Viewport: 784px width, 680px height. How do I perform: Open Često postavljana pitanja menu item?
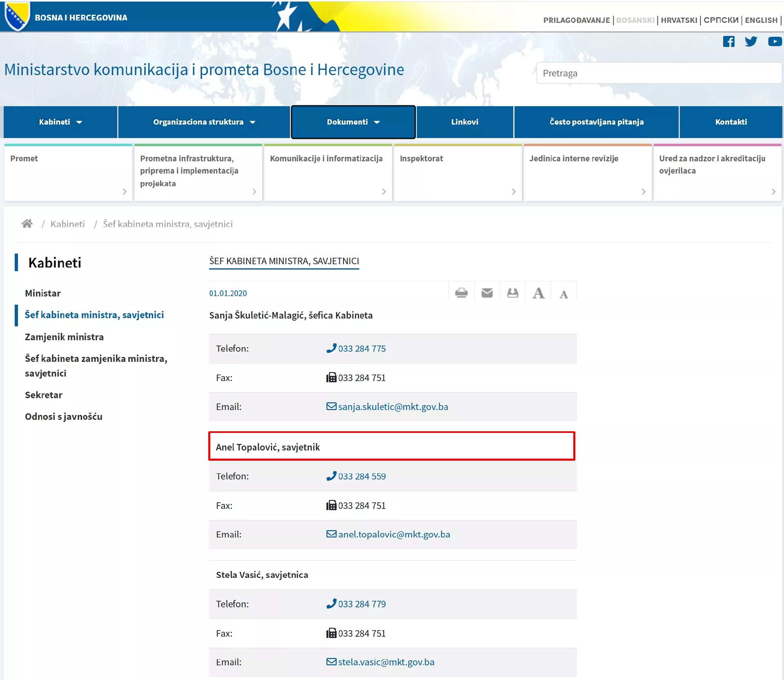(x=596, y=122)
